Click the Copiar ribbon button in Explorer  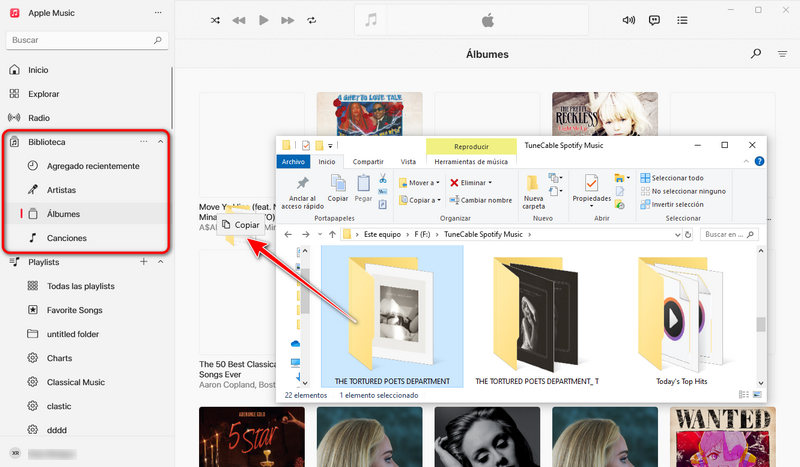tap(338, 188)
